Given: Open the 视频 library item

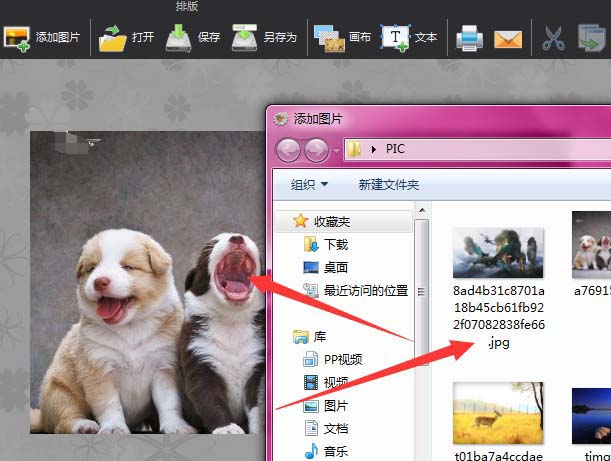Looking at the screenshot, I should click(326, 382).
